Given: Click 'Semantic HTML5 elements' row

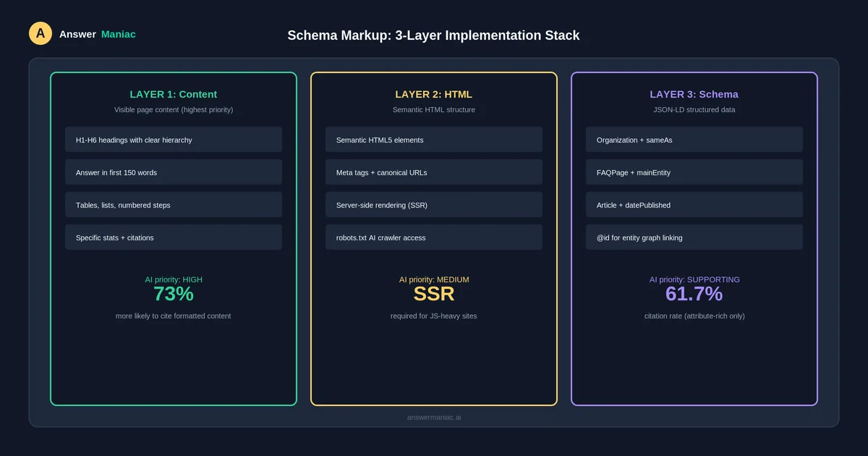Looking at the screenshot, I should 434,140.
